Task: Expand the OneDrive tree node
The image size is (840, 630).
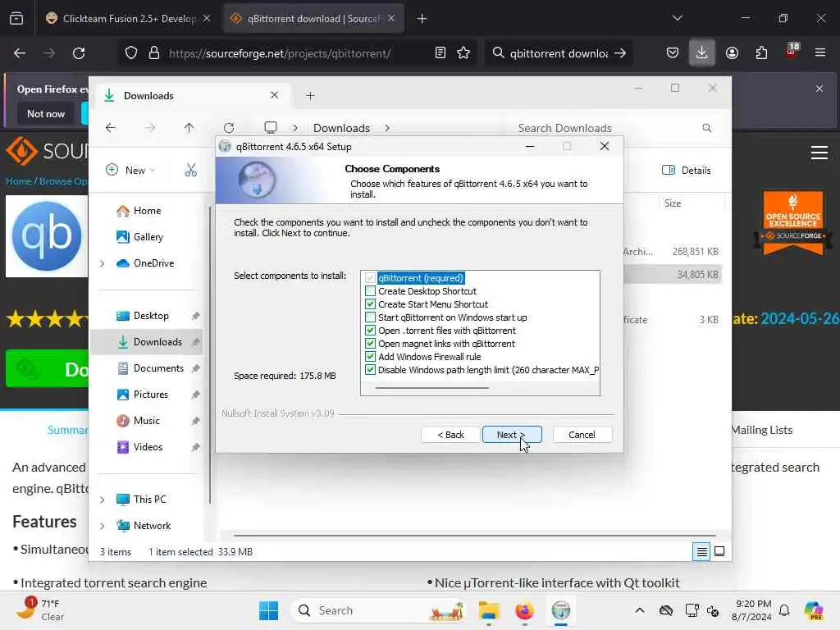Action: pos(103,263)
